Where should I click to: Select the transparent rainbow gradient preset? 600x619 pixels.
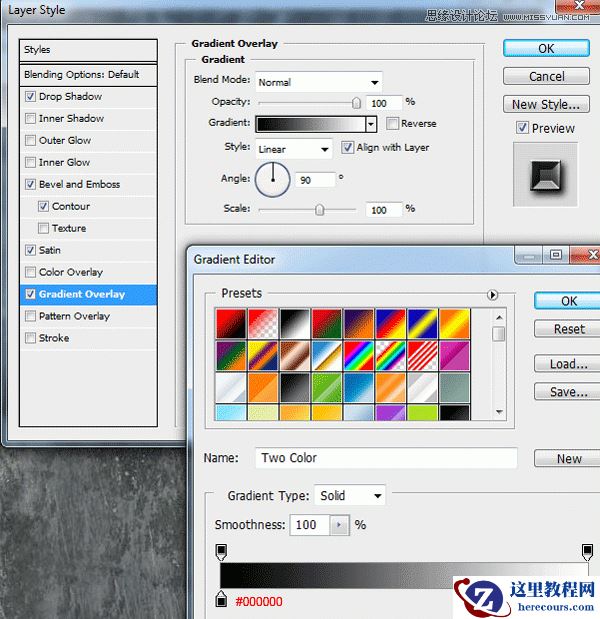[x=390, y=355]
